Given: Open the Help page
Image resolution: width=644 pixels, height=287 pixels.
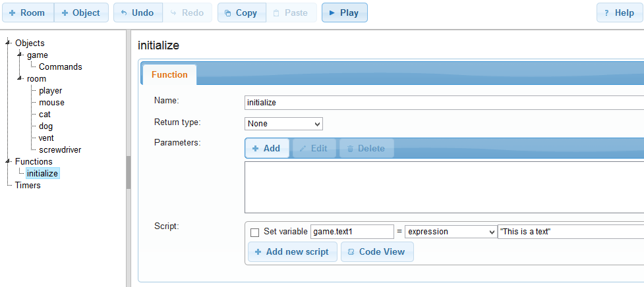Looking at the screenshot, I should tap(620, 13).
